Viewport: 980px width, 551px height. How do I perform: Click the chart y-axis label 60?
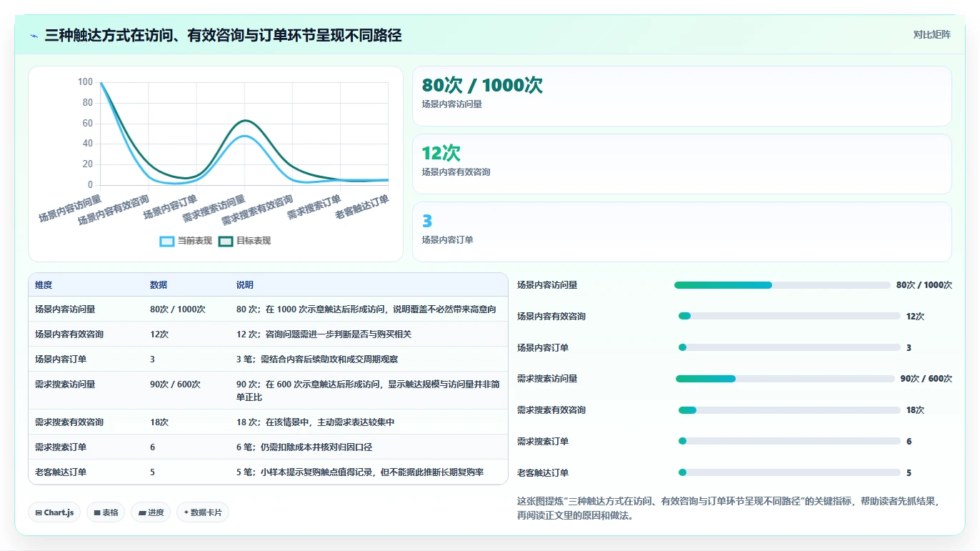tap(88, 123)
